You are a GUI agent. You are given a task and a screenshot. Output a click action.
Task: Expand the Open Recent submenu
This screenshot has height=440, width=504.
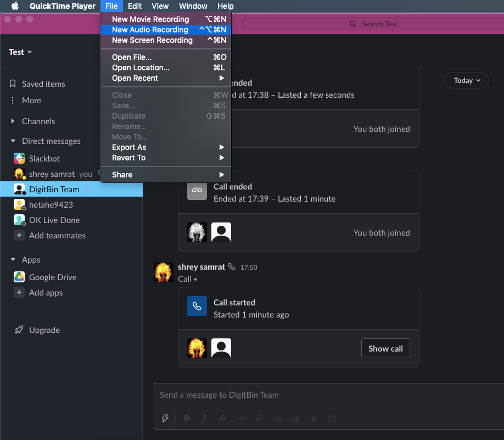tap(166, 78)
